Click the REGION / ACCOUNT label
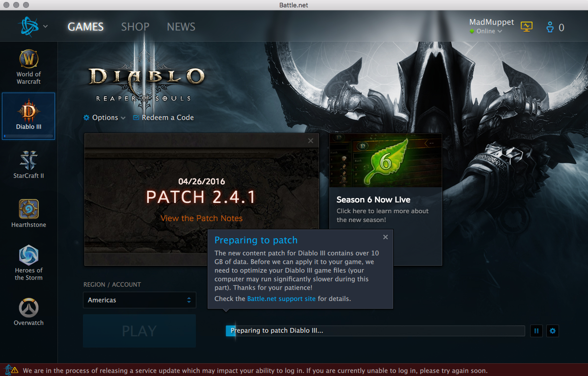 pyautogui.click(x=112, y=285)
